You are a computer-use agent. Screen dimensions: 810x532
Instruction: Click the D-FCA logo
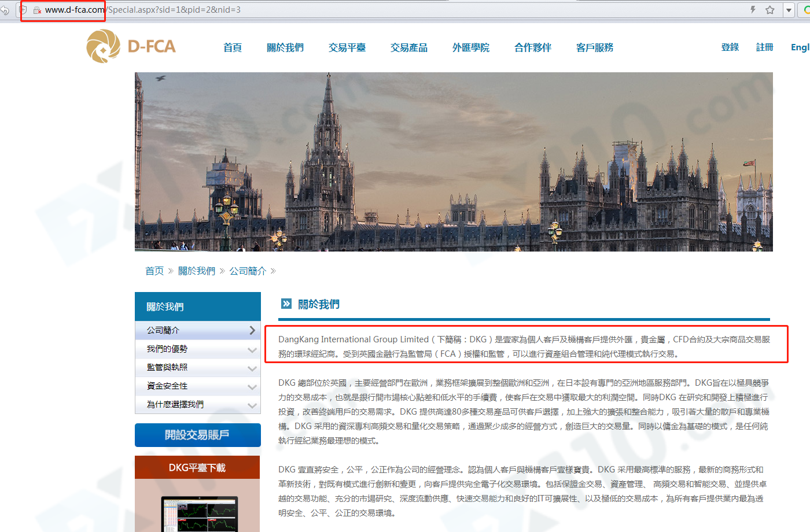click(131, 46)
